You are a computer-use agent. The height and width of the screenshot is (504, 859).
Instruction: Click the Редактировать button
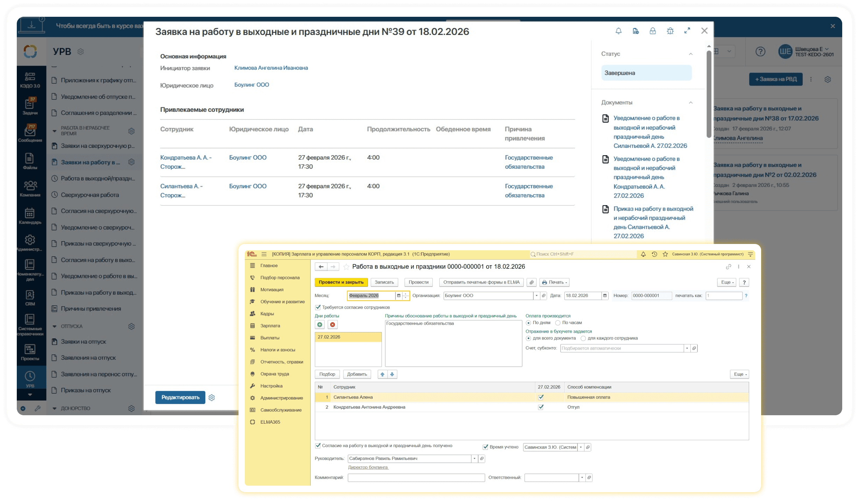pos(180,397)
